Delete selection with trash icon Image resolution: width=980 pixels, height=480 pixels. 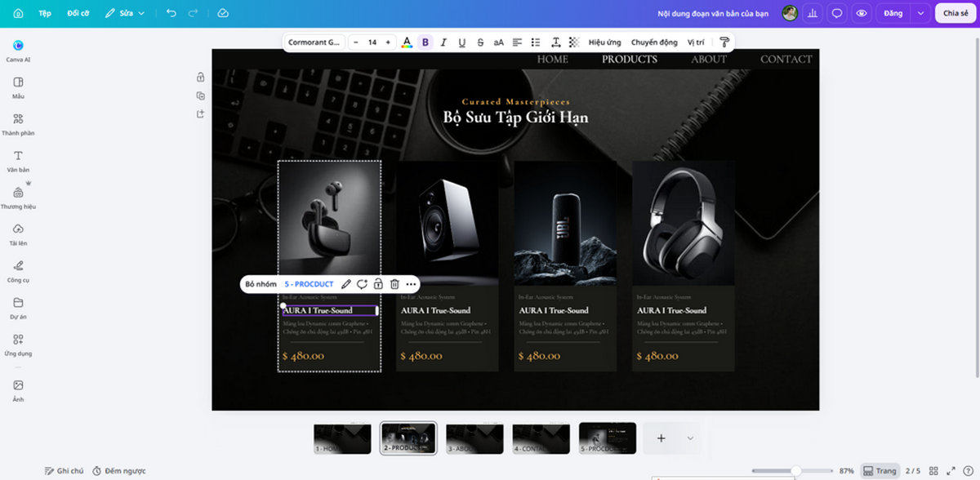click(x=394, y=284)
